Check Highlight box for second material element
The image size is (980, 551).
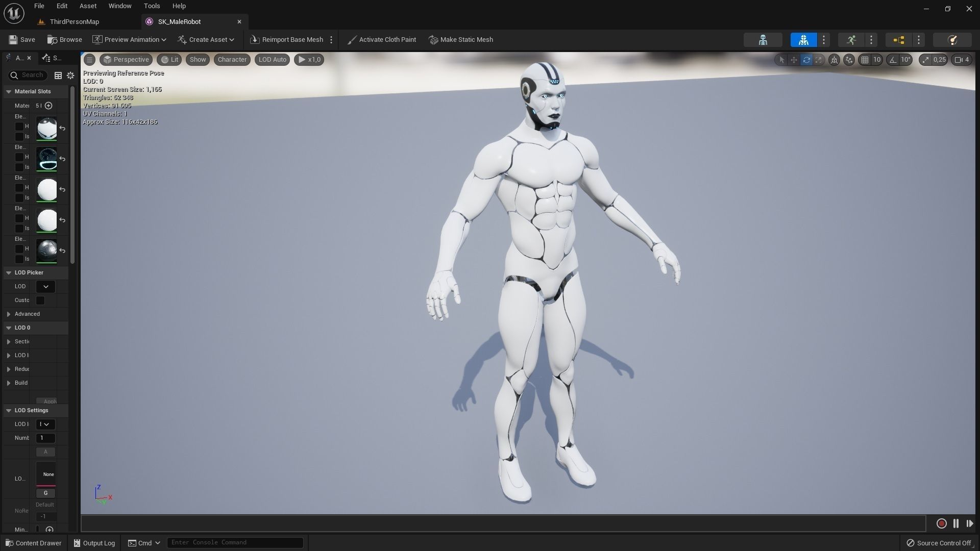19,157
